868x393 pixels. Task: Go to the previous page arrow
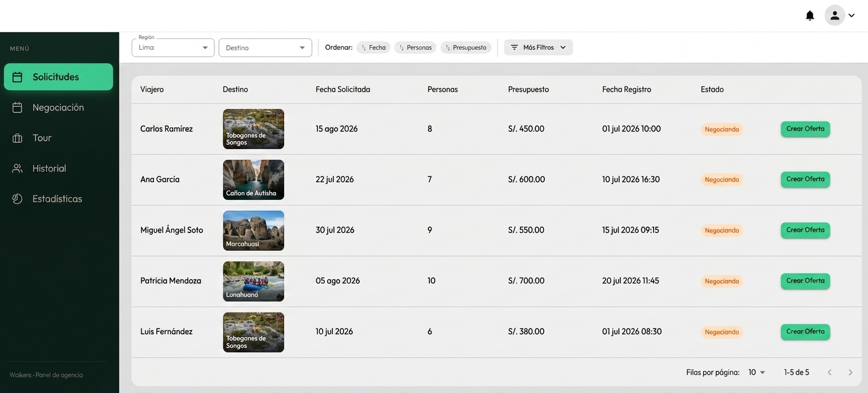[x=829, y=372]
